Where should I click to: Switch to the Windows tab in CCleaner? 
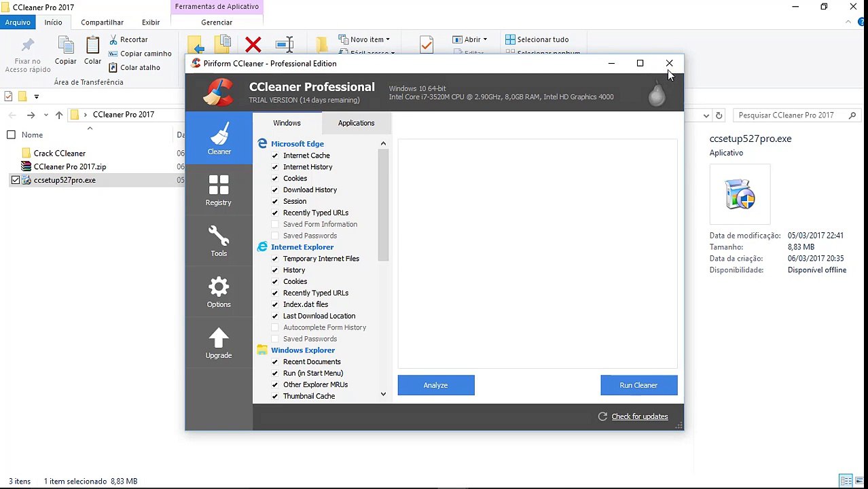(x=287, y=123)
